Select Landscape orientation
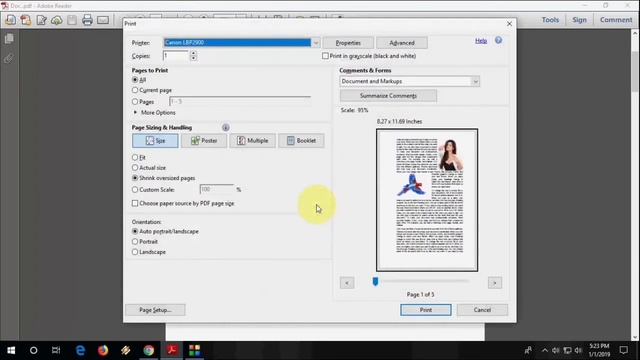 point(135,252)
